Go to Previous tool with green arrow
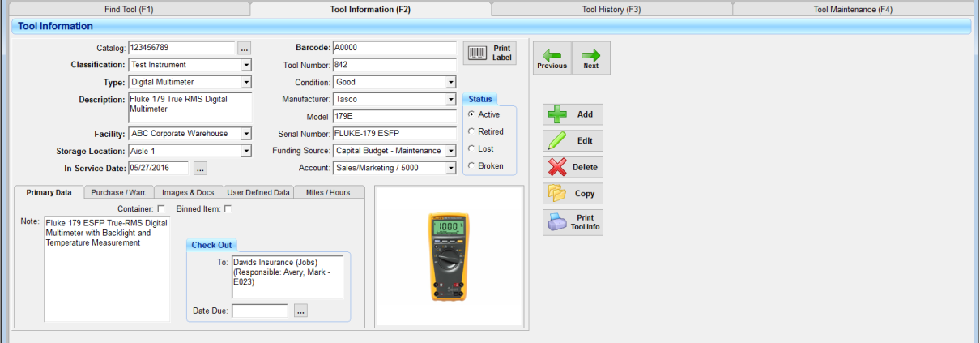 (x=552, y=58)
